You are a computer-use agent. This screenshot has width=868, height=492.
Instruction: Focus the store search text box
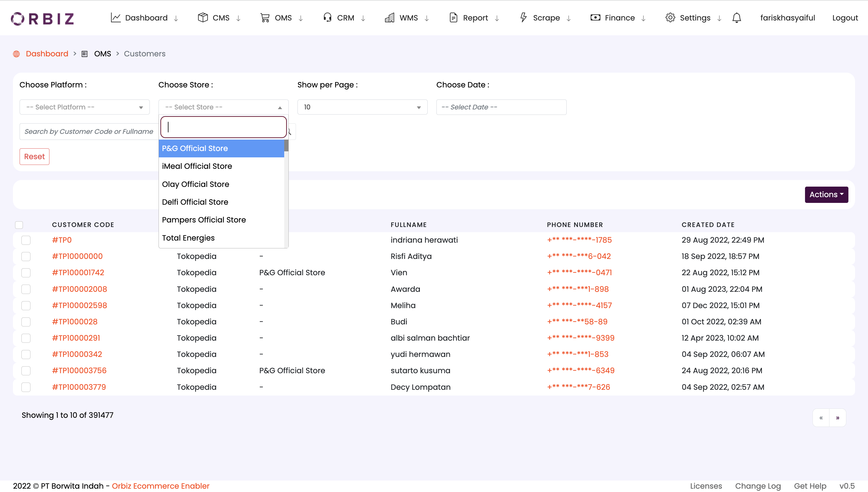point(223,127)
